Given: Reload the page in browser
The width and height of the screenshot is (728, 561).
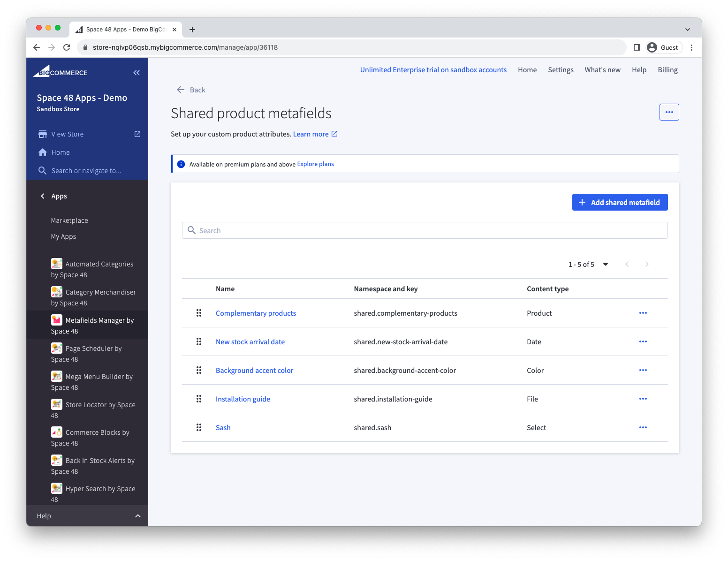Looking at the screenshot, I should click(67, 47).
